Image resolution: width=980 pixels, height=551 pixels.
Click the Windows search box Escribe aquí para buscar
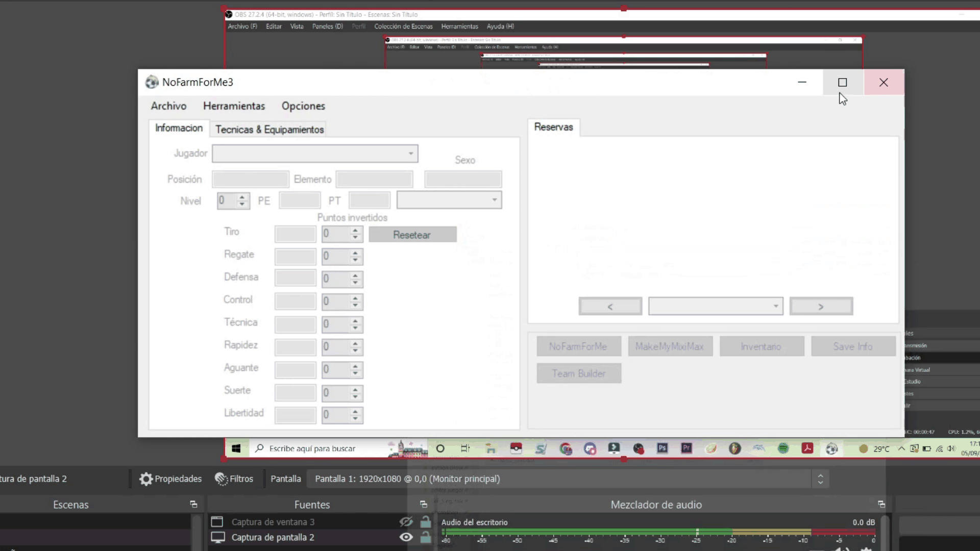[x=338, y=448]
